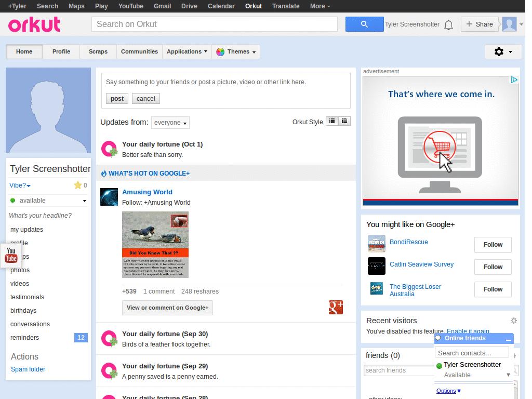
Task: Go to the Communities tab
Action: (139, 51)
